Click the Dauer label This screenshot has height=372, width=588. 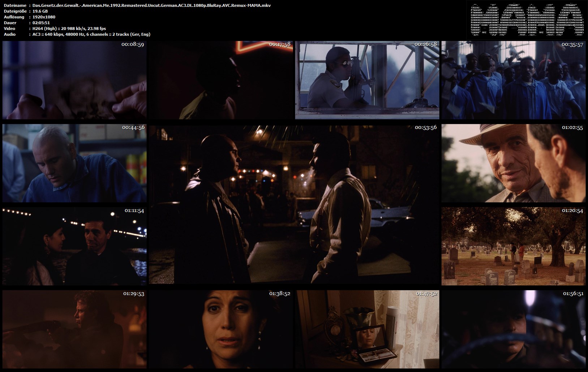10,23
